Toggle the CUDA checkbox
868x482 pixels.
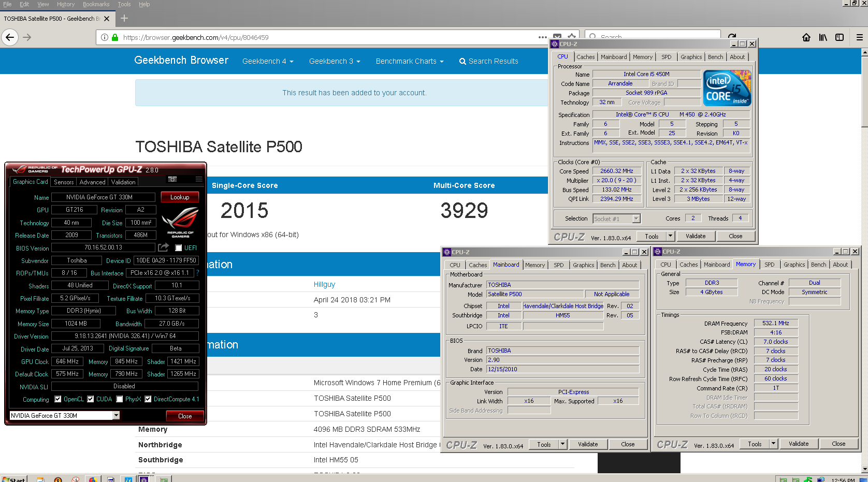pos(91,399)
